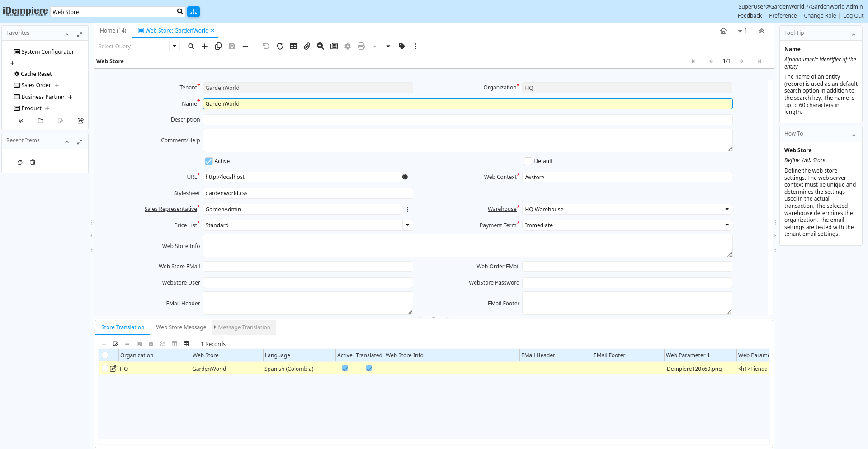Open the Preference link
This screenshot has height=449, width=868.
(783, 16)
